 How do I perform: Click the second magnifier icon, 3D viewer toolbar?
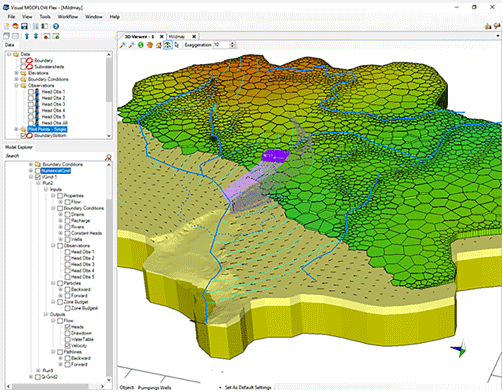pyautogui.click(x=132, y=45)
